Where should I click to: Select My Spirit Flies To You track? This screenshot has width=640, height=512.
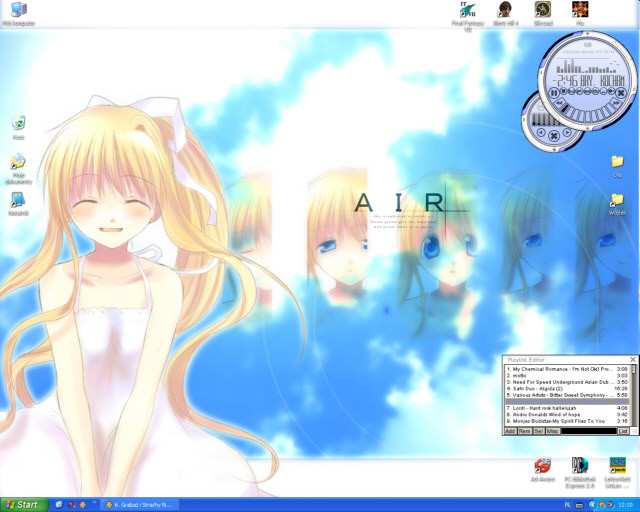pyautogui.click(x=567, y=421)
